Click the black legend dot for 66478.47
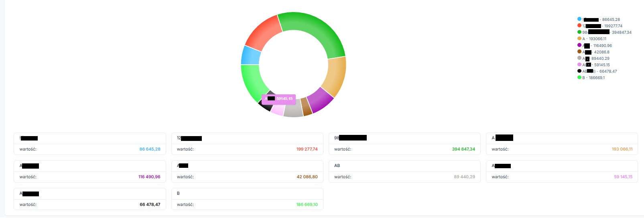 pos(579,71)
